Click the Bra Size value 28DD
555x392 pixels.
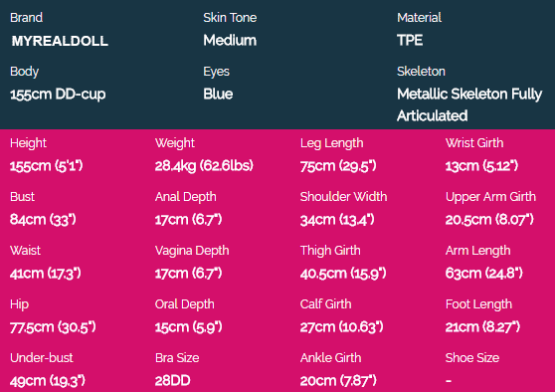coord(173,381)
